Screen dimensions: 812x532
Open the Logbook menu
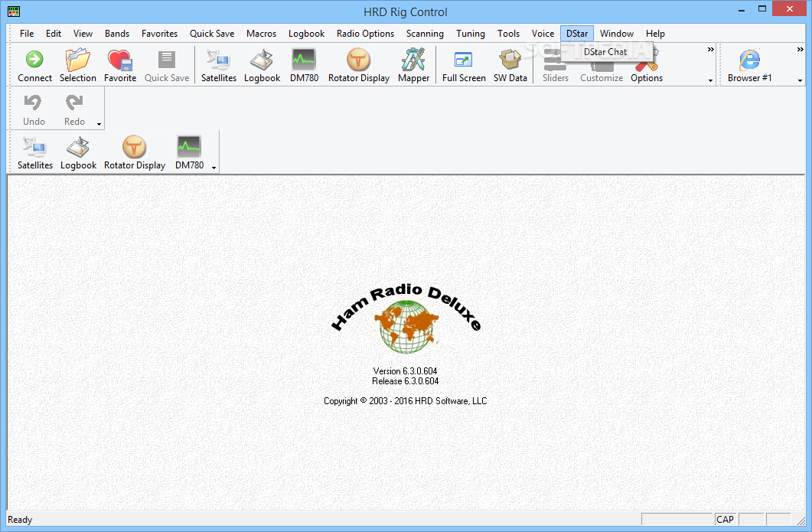click(x=307, y=34)
